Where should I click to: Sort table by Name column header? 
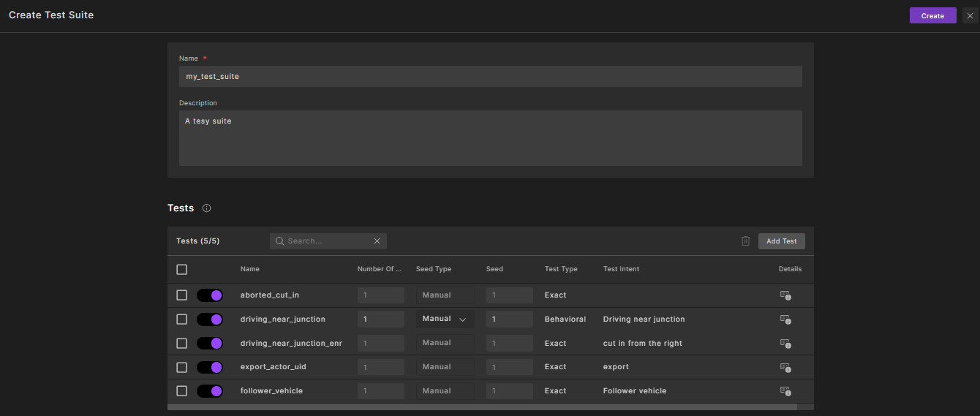click(x=250, y=269)
